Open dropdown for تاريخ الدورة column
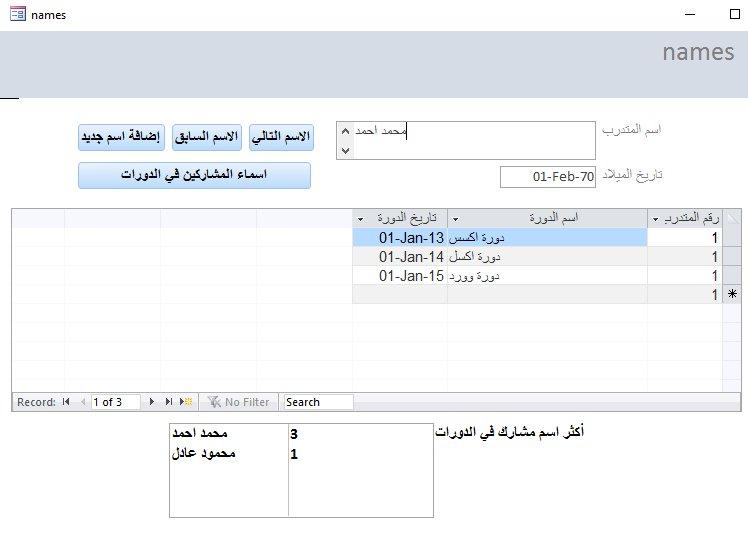This screenshot has width=748, height=536. [x=361, y=219]
